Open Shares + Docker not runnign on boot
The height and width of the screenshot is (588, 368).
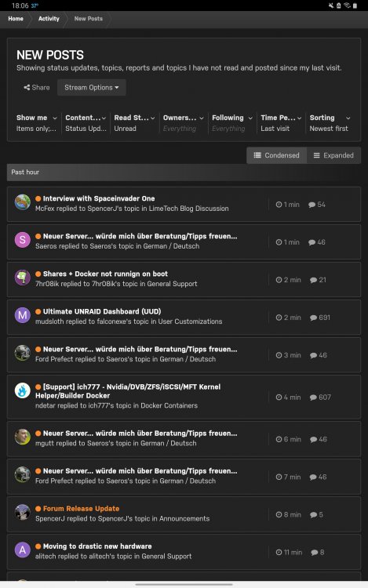click(105, 274)
